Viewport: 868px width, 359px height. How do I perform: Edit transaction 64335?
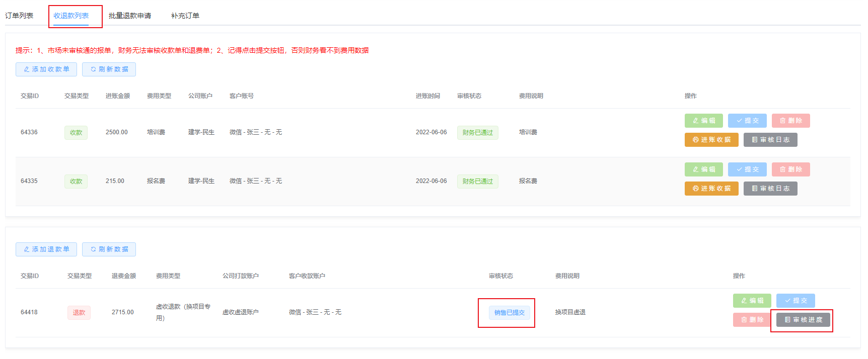(703, 169)
